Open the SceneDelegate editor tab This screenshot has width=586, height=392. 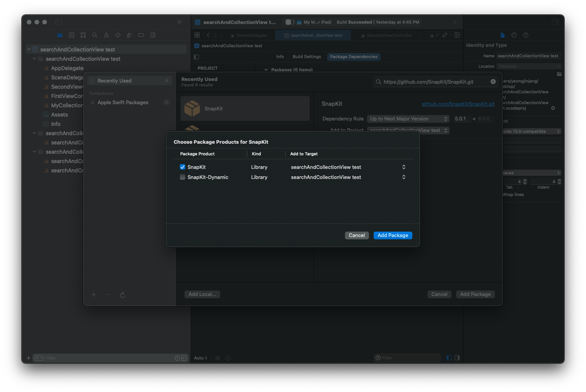tap(248, 35)
